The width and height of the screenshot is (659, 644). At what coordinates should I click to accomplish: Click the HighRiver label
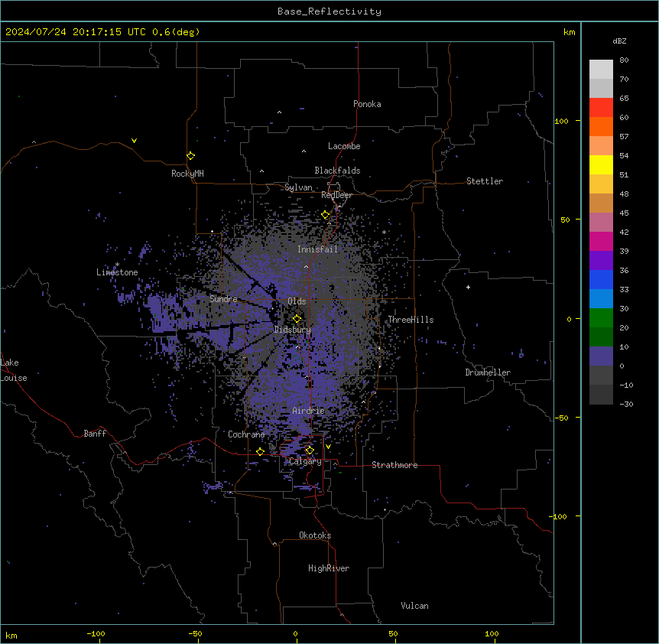(x=329, y=568)
